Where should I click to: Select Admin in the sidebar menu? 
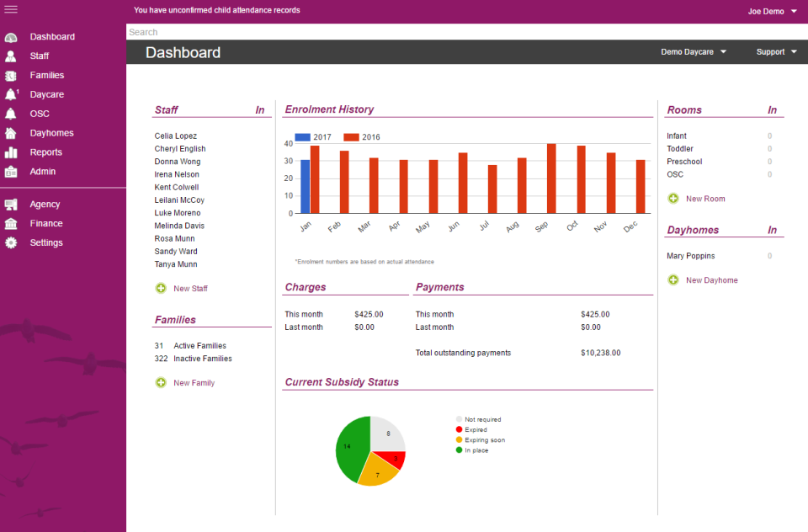(43, 172)
